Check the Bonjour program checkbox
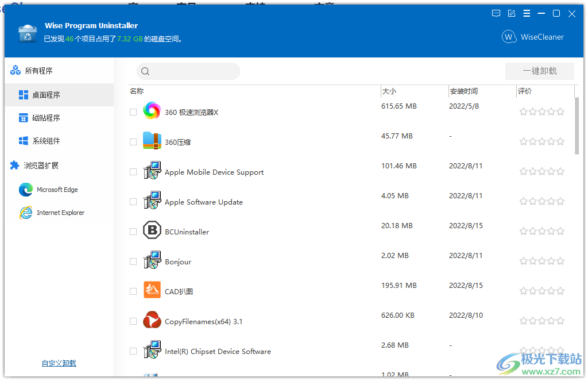The height and width of the screenshot is (381, 588). pos(133,261)
